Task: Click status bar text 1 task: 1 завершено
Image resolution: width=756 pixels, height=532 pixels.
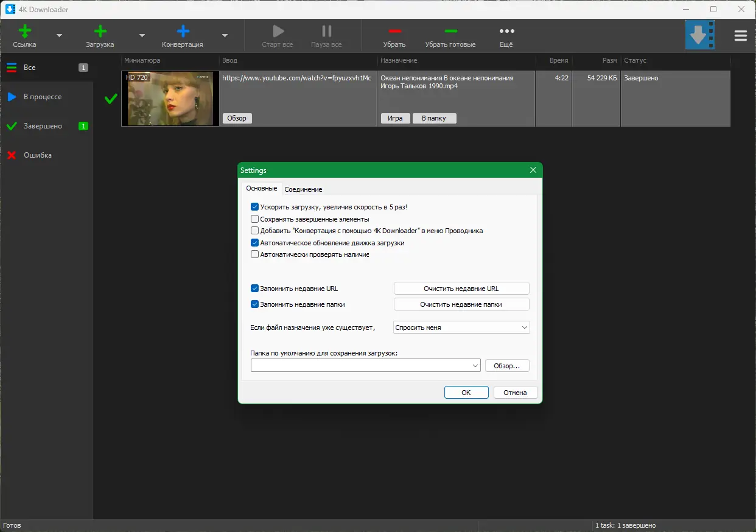Action: (625, 525)
